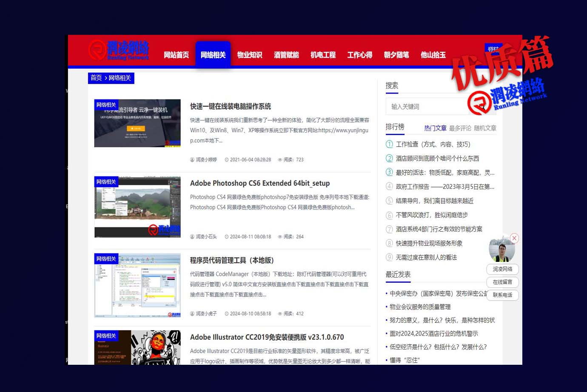Screen dimensions: 587x392
Task: Select the 网络相关 nav tab
Action: (213, 54)
